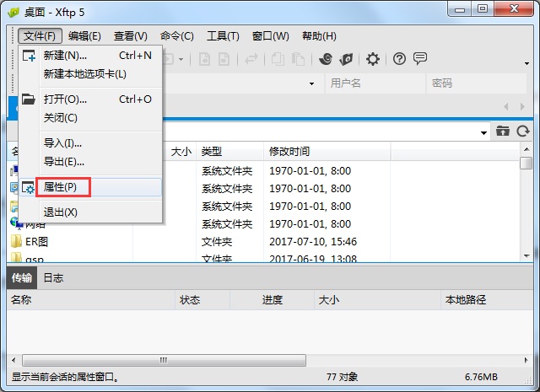Expand toolbar overflow options arrow
This screenshot has width=540, height=392.
coord(526,63)
